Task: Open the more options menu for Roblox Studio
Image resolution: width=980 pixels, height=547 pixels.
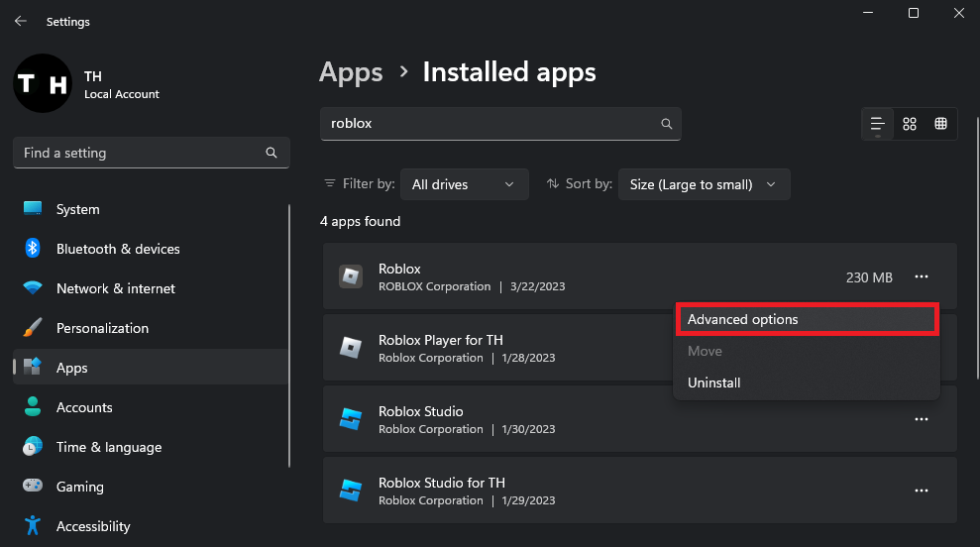Action: coord(922,419)
